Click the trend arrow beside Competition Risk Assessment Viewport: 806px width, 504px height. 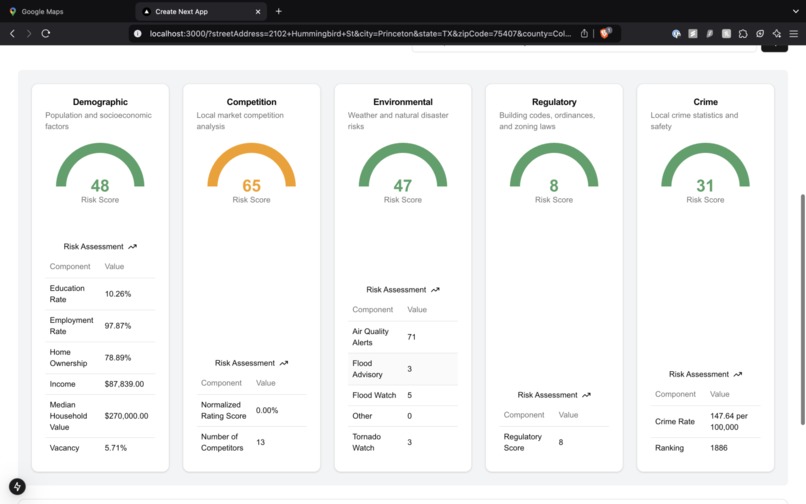[x=284, y=363]
